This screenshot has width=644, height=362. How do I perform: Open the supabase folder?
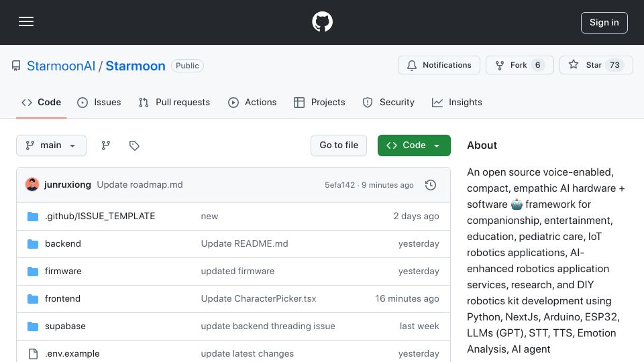click(x=65, y=326)
